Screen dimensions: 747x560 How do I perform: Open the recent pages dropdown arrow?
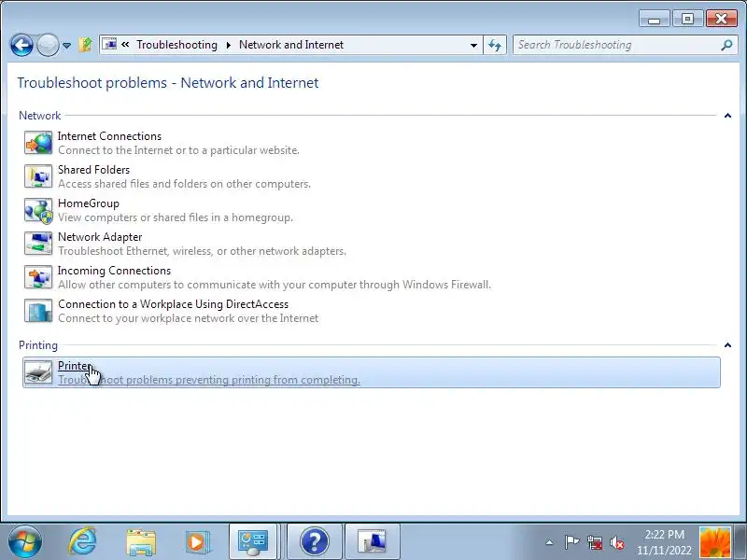[66, 46]
